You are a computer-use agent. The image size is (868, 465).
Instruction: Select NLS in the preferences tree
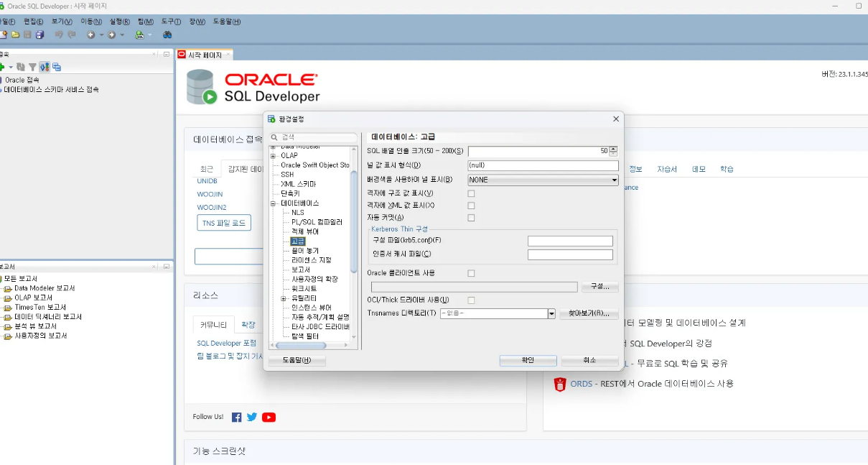tap(298, 213)
